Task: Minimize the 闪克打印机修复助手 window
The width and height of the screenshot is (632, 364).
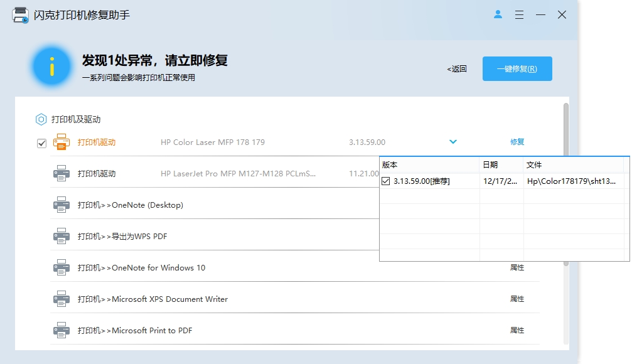Action: 540,15
